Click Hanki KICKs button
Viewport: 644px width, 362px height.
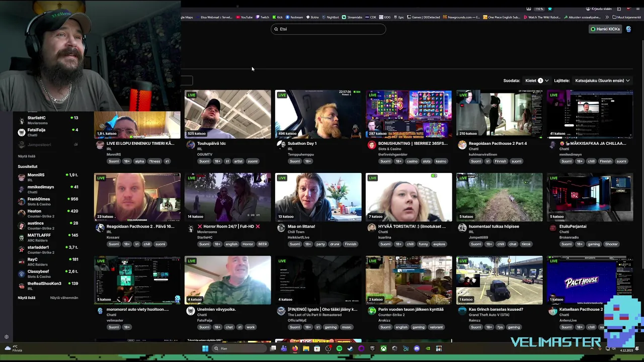tap(605, 29)
